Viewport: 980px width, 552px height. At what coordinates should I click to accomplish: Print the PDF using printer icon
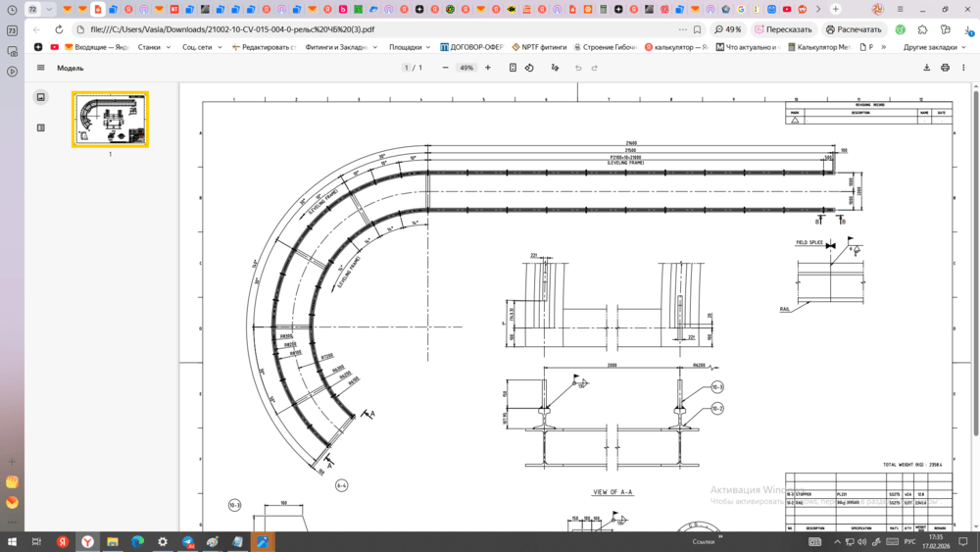click(945, 68)
